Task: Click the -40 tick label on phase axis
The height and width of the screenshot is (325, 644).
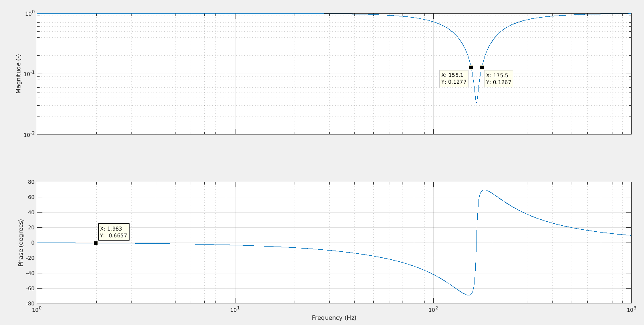Action: [x=30, y=273]
